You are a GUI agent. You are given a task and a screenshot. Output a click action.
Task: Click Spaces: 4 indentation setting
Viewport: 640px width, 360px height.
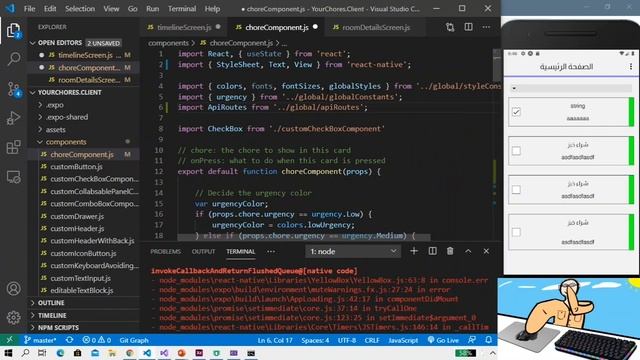pos(315,340)
